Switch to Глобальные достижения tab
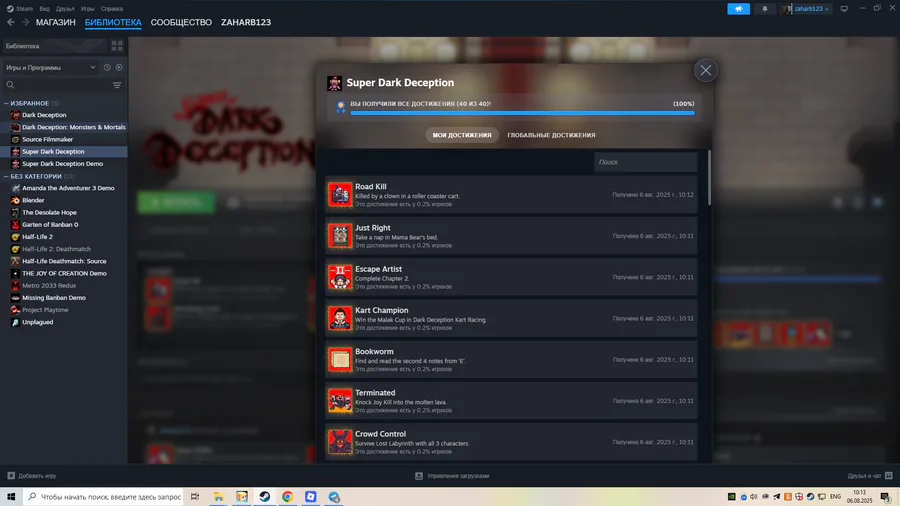This screenshot has height=506, width=900. (x=551, y=135)
